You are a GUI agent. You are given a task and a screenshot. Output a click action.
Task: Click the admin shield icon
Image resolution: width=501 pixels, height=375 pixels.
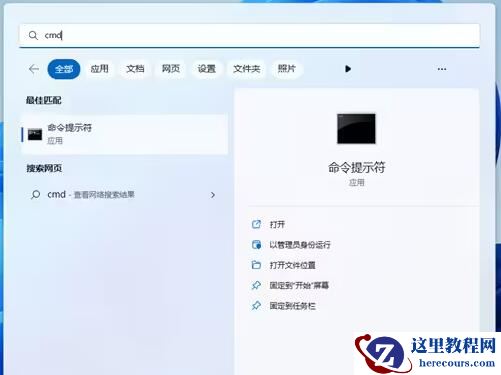tap(256, 245)
